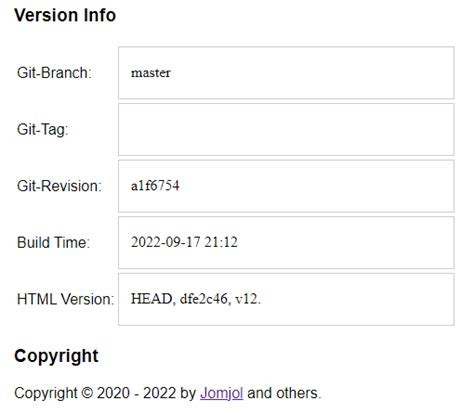
Task: Click the Build Time label
Action: coord(53,243)
